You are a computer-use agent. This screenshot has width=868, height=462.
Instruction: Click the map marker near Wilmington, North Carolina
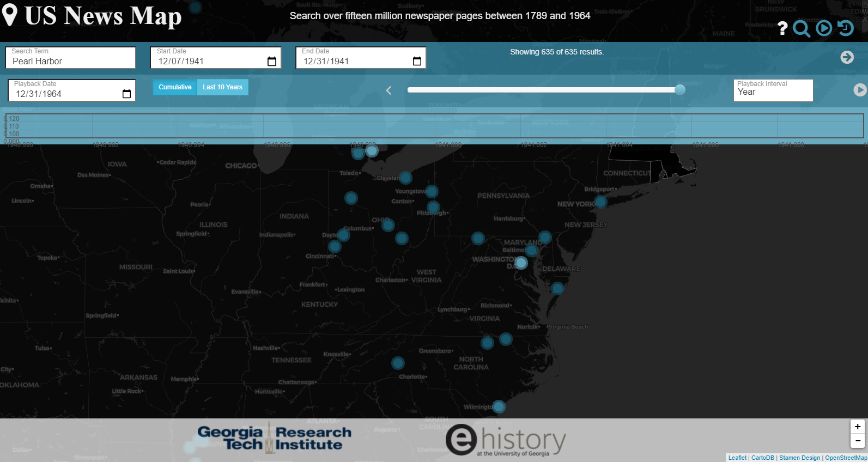tap(499, 406)
